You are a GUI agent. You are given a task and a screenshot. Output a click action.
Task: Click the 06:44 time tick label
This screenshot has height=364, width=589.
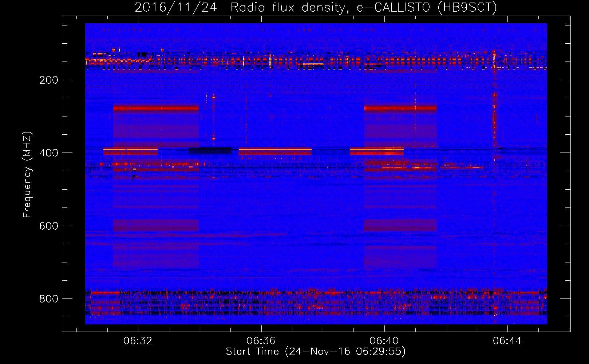pos(507,341)
